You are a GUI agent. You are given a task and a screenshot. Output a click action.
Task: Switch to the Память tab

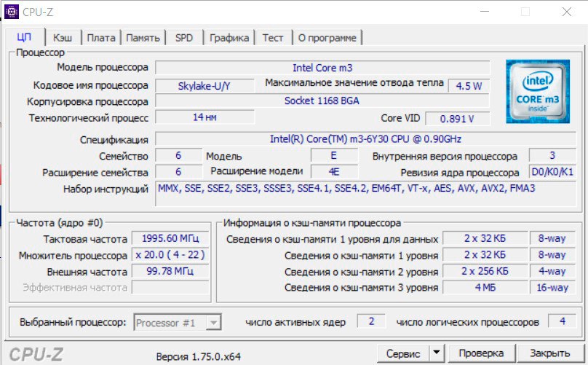point(143,38)
